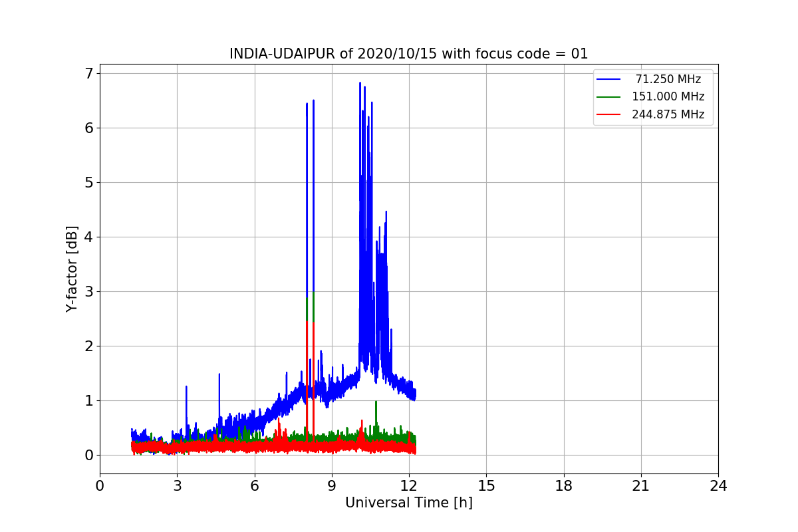
Task: Click y-axis tick label 5
Action: pyautogui.click(x=88, y=182)
